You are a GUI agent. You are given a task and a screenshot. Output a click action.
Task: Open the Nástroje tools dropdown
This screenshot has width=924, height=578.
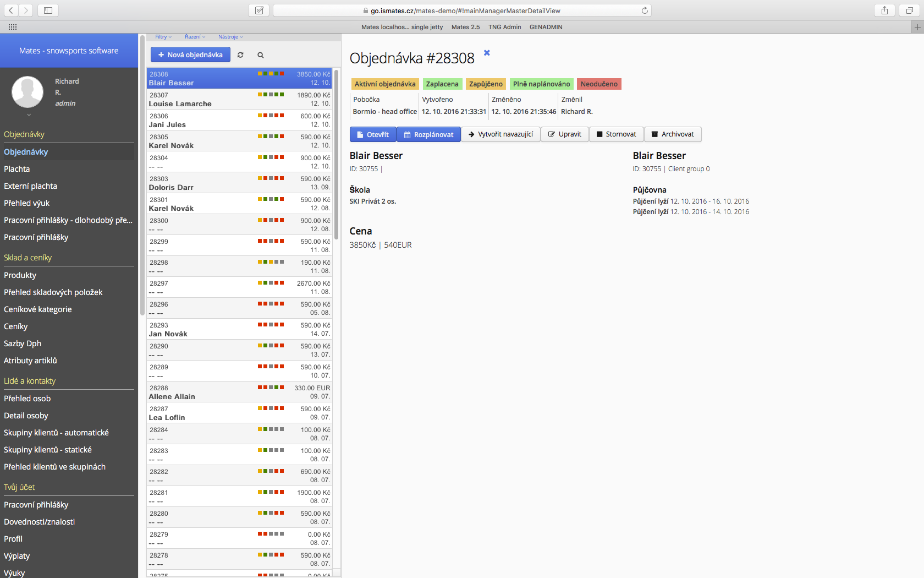230,37
